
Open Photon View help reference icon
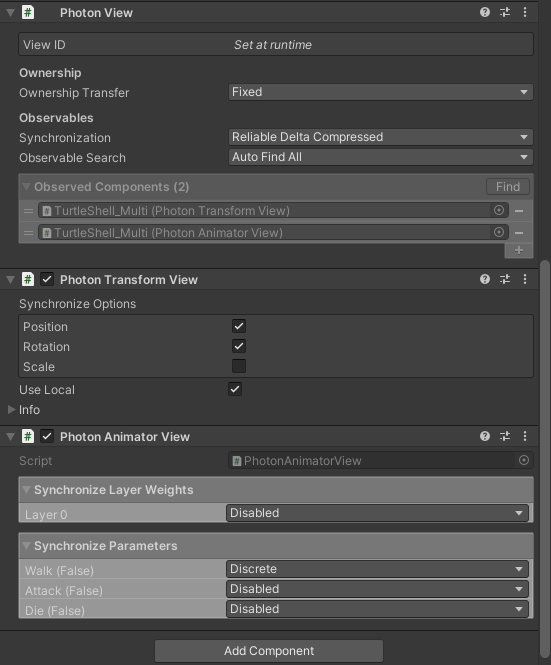tap(485, 12)
